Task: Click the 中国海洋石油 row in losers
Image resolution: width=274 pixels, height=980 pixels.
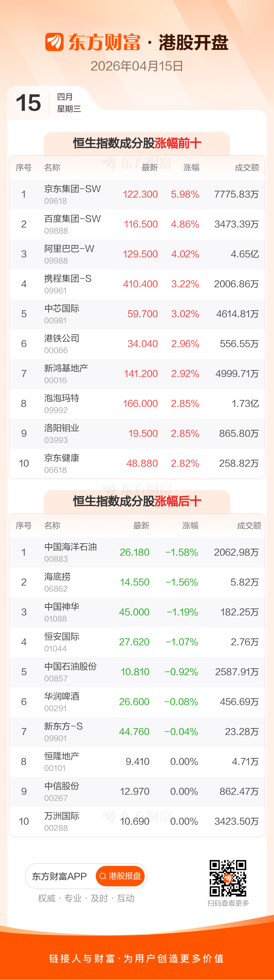Action: 137,552
